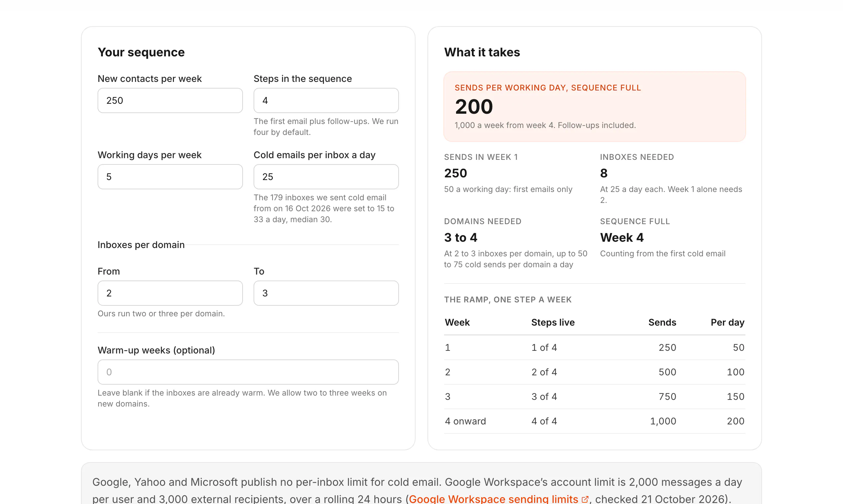Click the "50 a working day: first emails only" note
843x504 pixels.
point(508,189)
